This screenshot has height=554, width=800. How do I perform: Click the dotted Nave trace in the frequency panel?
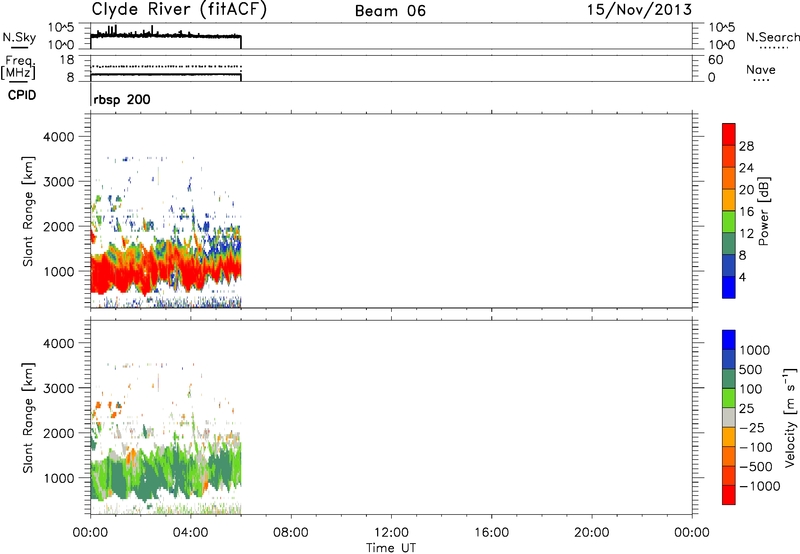point(166,66)
